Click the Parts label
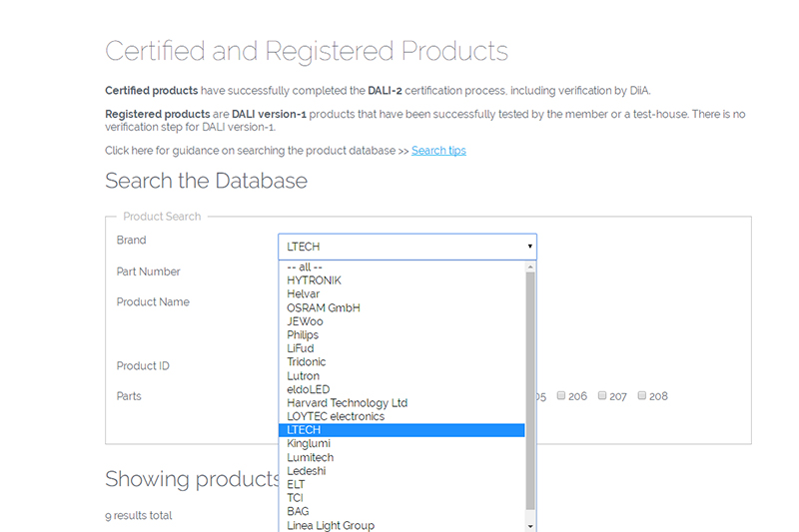This screenshot has height=532, width=799. pyautogui.click(x=129, y=396)
